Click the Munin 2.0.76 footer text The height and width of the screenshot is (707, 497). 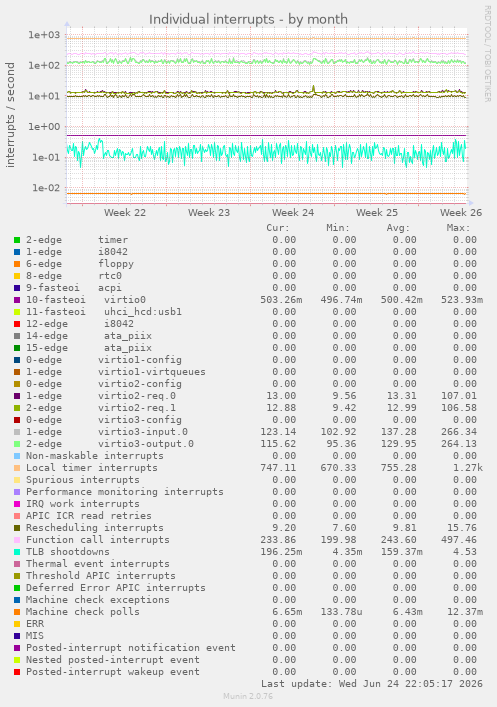[x=248, y=696]
